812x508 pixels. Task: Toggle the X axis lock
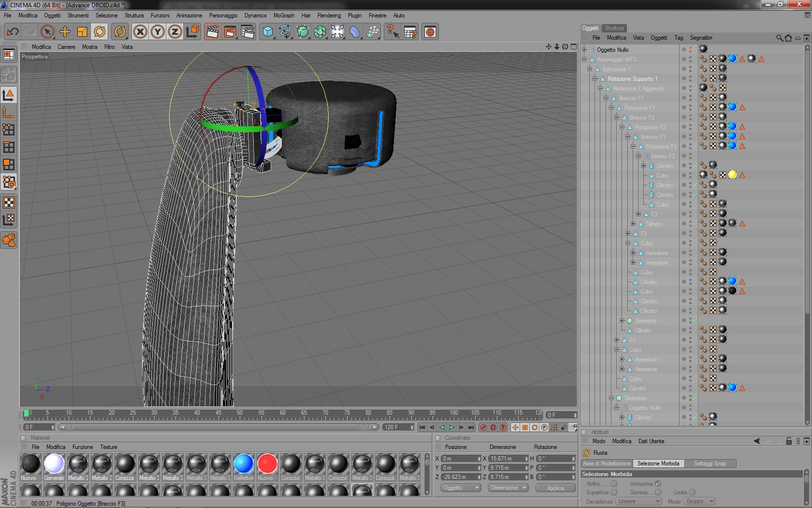point(140,32)
